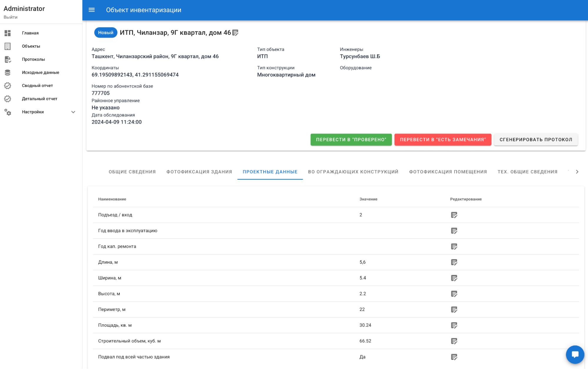Screen dimensions: 588x369
Task: Click 'Перевести в "Есть замечания"' red button
Action: point(443,140)
